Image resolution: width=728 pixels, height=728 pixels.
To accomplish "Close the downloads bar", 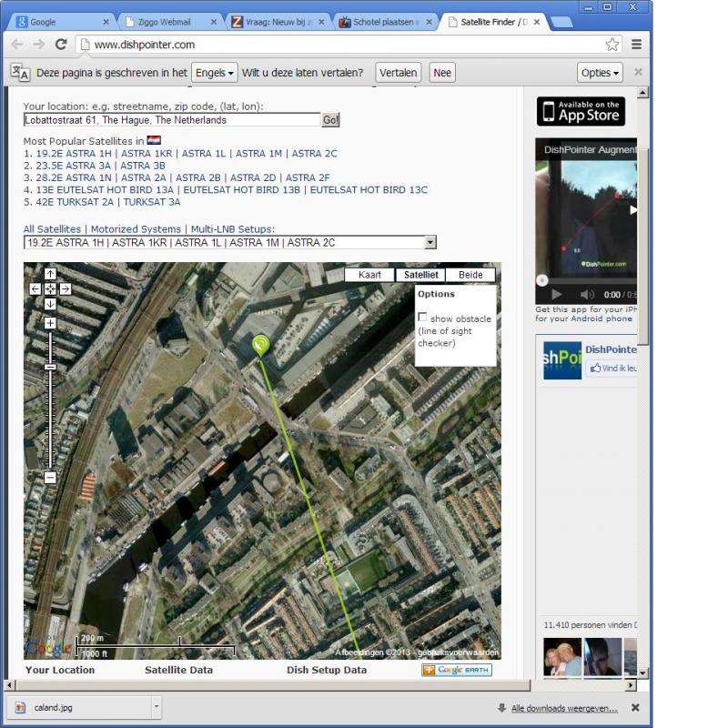I will 635,707.
